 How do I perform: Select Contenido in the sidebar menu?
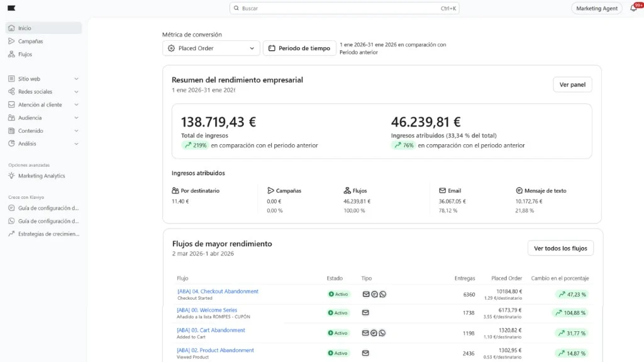(31, 131)
